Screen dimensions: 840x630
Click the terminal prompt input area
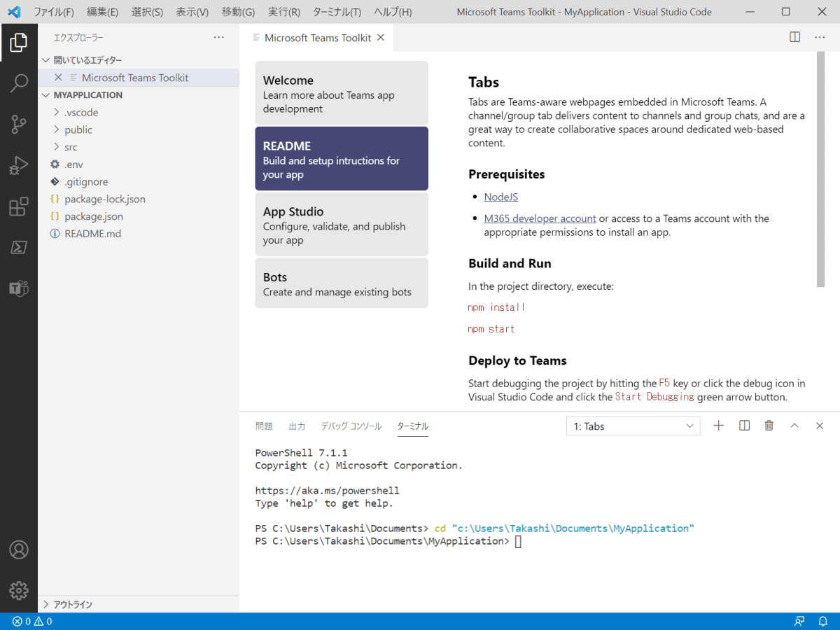518,541
